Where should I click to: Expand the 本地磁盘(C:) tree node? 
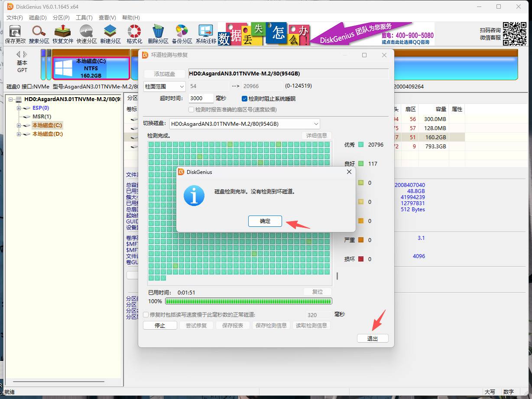pyautogui.click(x=19, y=125)
